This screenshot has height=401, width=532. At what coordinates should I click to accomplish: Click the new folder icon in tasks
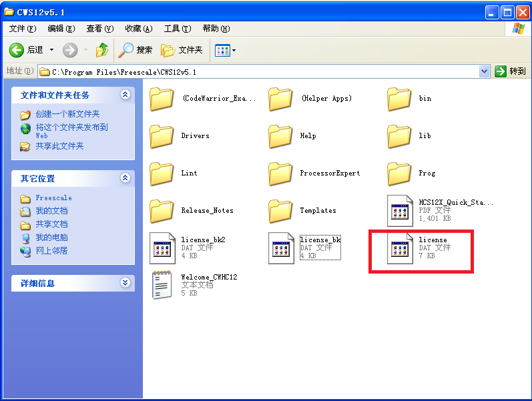point(25,115)
